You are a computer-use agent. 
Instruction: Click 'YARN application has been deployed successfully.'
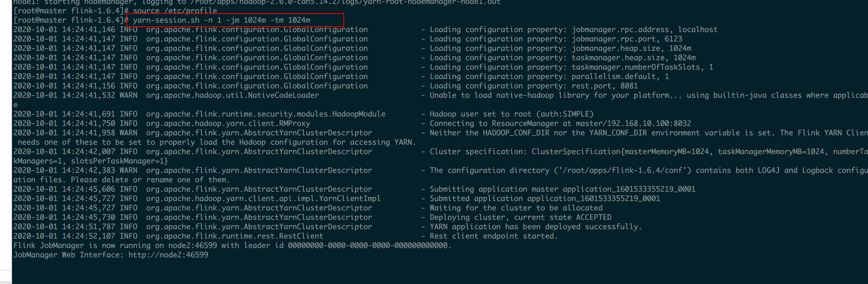pos(536,227)
